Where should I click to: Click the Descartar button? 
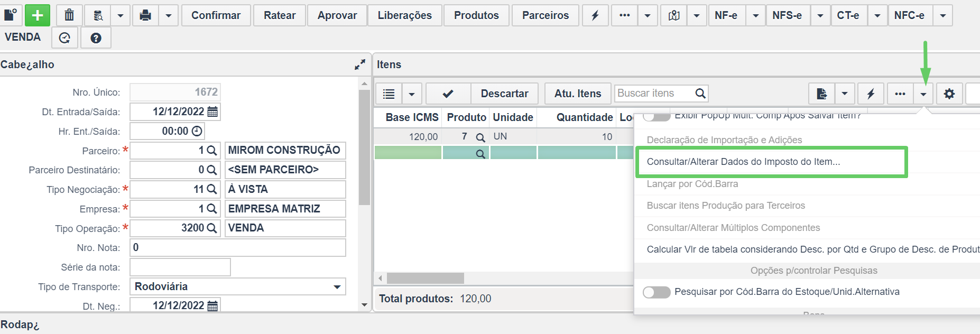[x=504, y=94]
